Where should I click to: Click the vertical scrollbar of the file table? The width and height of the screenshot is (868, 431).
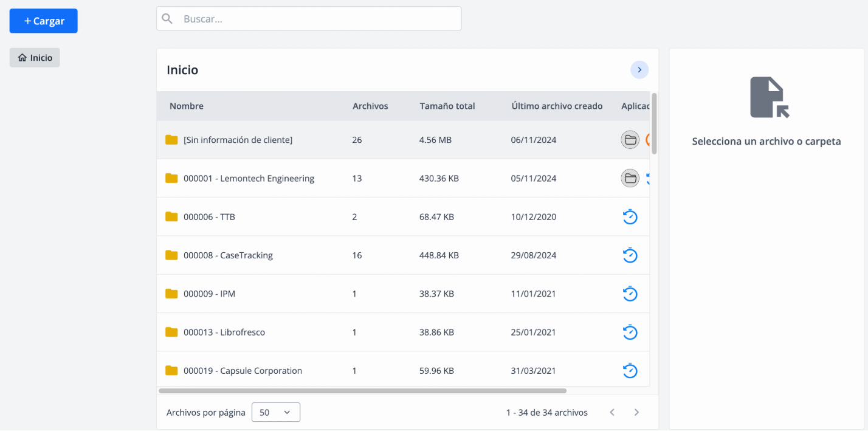(654, 123)
